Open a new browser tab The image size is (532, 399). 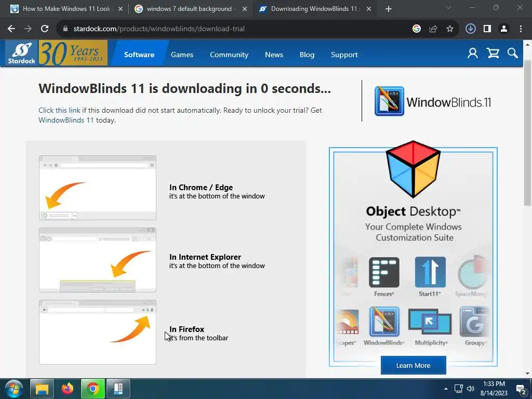tap(389, 9)
